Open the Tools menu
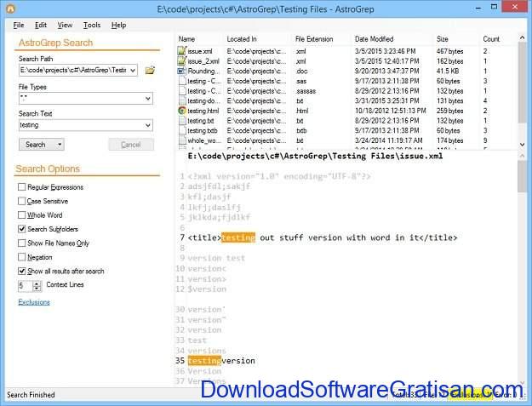 92,25
